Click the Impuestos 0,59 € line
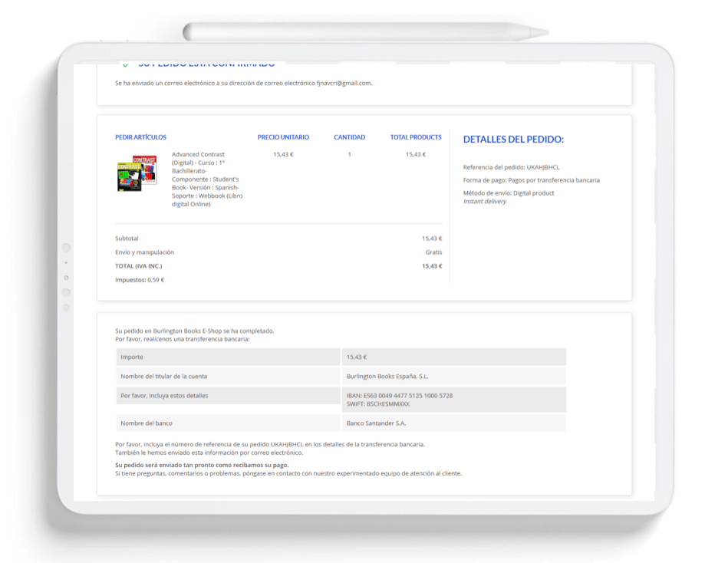This screenshot has height=563, width=728. point(140,280)
